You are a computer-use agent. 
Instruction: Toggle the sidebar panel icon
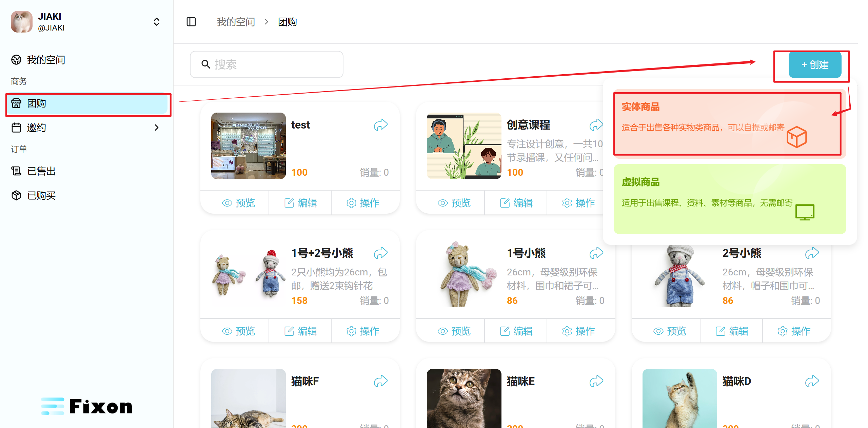[191, 22]
